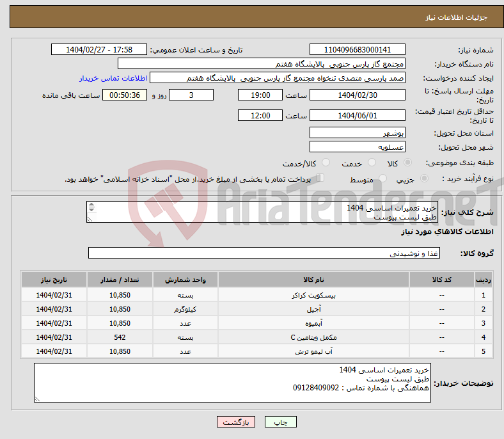Click the announcement date field 1404/02/27 - 17:58
504x439 pixels.
tap(99, 49)
